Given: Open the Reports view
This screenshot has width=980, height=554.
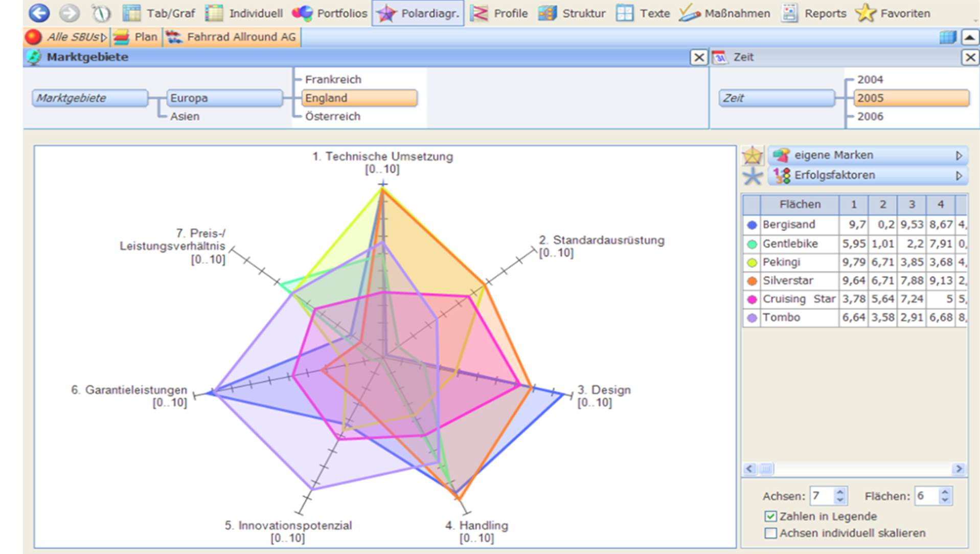Looking at the screenshot, I should pos(814,13).
